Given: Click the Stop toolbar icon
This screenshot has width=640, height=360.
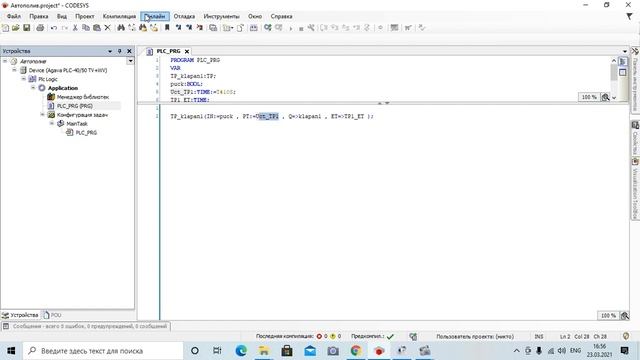Looking at the screenshot, I should tap(301, 28).
